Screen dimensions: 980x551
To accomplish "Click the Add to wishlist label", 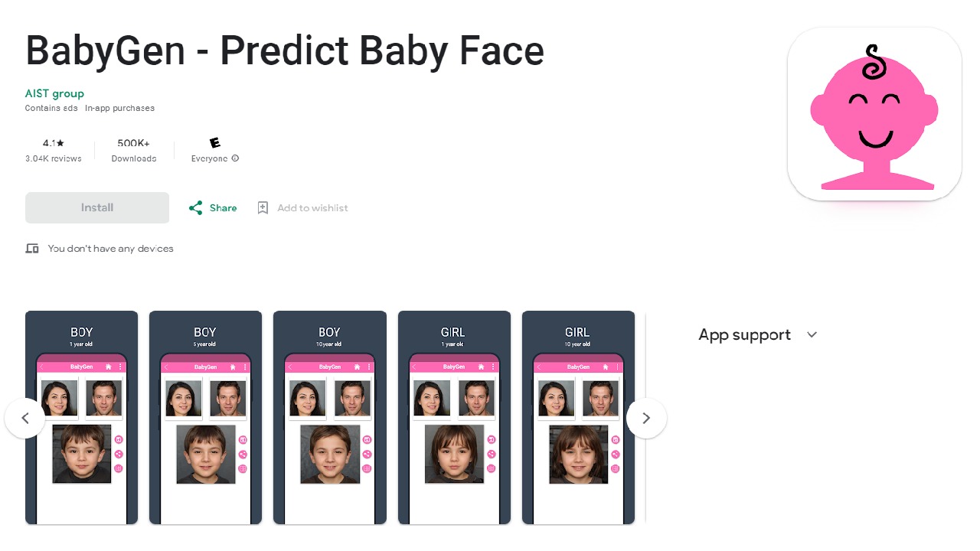I will coord(312,208).
